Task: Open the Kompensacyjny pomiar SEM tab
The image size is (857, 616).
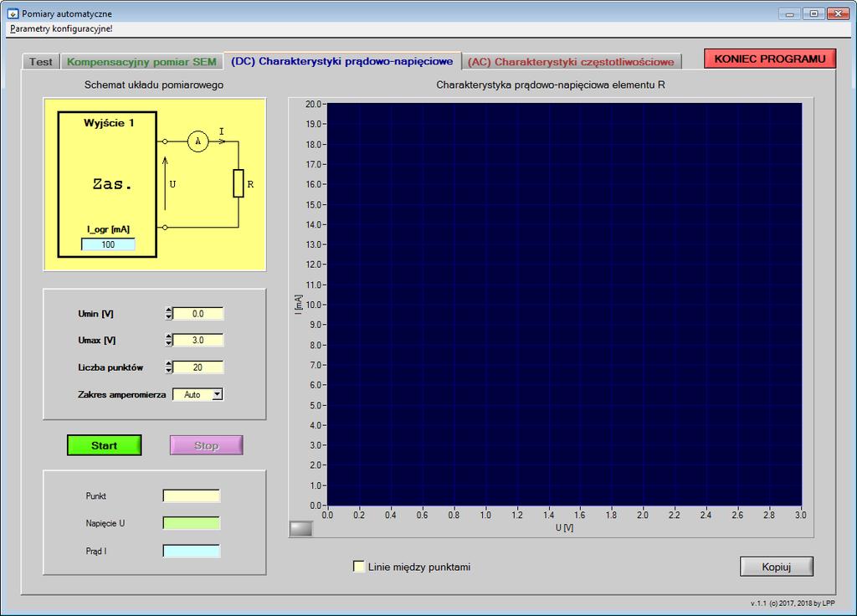Action: (141, 62)
